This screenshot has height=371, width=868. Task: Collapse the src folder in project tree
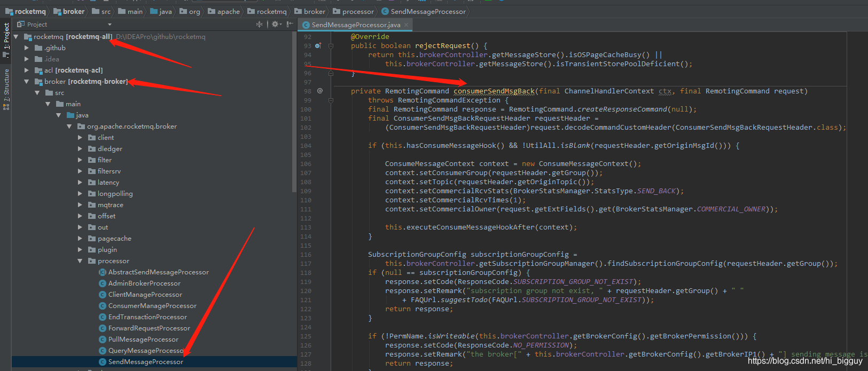(x=37, y=93)
